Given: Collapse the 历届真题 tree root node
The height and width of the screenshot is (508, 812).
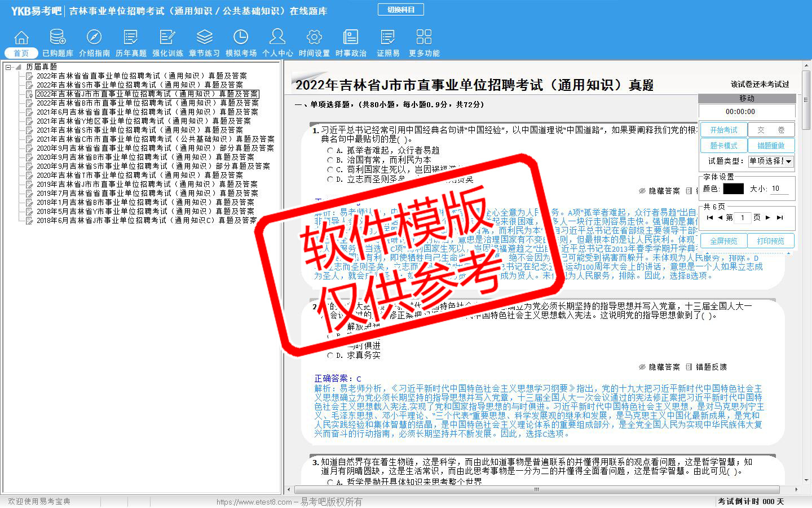Looking at the screenshot, I should [9, 67].
